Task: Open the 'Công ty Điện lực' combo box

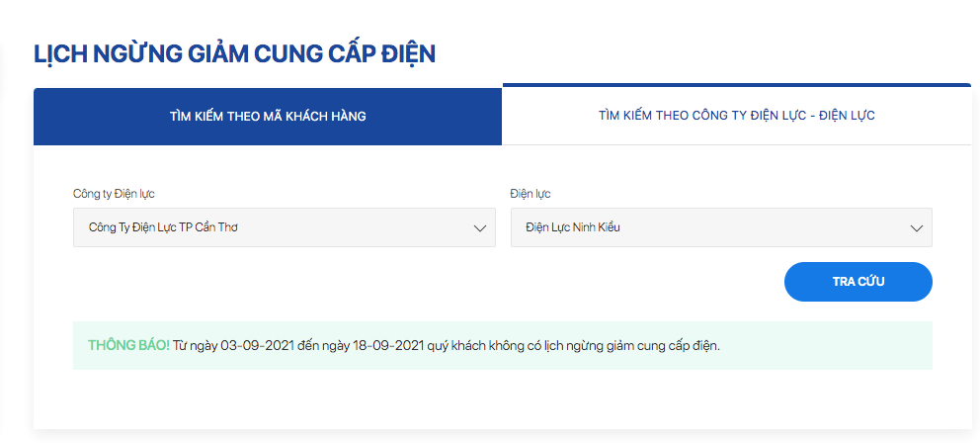Action: tap(284, 227)
